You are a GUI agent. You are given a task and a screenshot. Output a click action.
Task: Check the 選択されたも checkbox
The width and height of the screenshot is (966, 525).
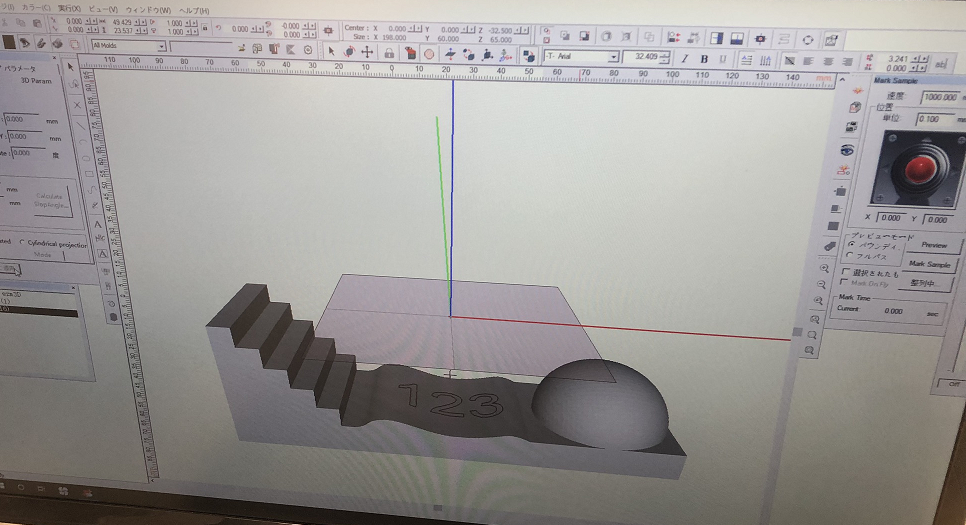[845, 271]
